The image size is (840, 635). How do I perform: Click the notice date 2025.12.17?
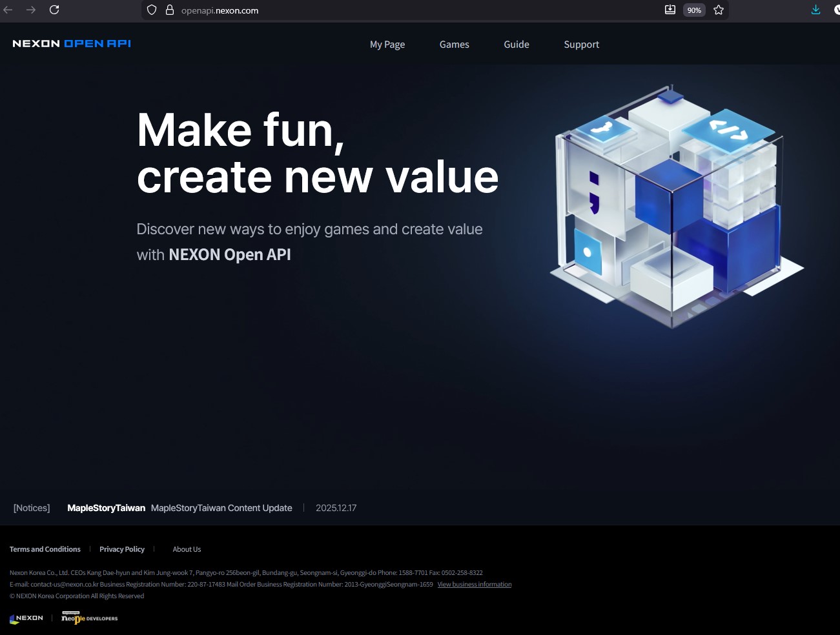coord(336,508)
